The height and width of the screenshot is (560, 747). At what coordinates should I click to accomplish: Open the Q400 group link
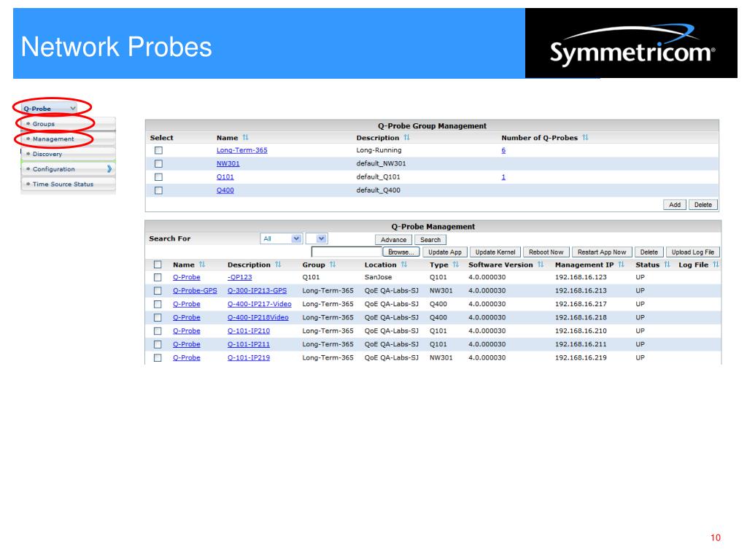tap(225, 190)
